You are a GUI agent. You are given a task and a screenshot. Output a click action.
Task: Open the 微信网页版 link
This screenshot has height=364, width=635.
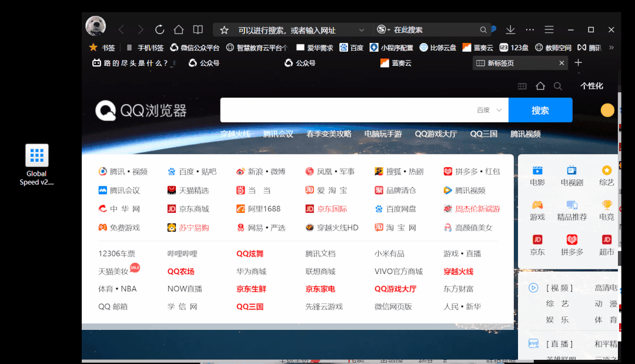click(393, 306)
